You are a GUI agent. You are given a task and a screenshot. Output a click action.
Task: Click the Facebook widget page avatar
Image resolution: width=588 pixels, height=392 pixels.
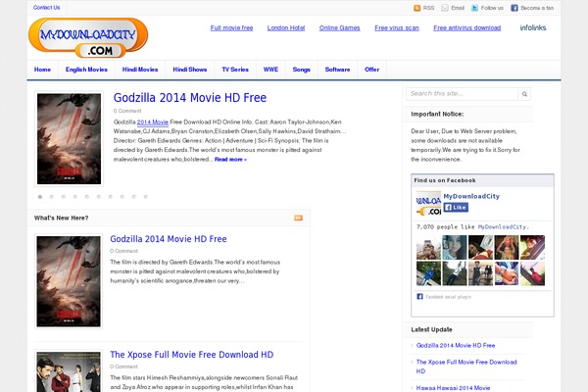(x=428, y=203)
